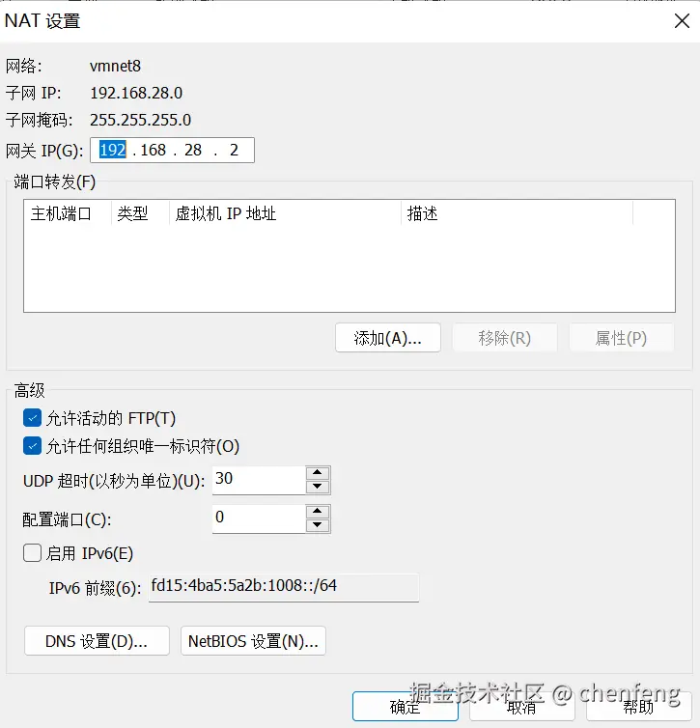Click the 类型 column header

(140, 213)
